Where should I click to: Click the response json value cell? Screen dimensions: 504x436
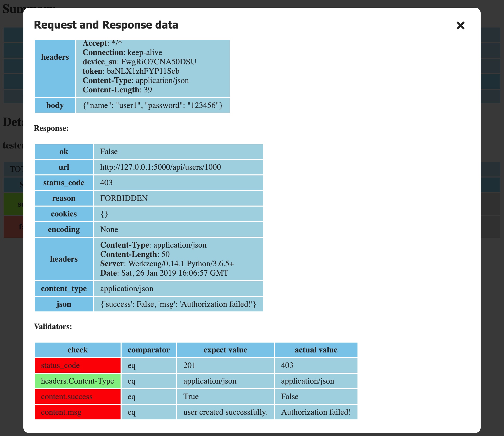click(x=178, y=304)
